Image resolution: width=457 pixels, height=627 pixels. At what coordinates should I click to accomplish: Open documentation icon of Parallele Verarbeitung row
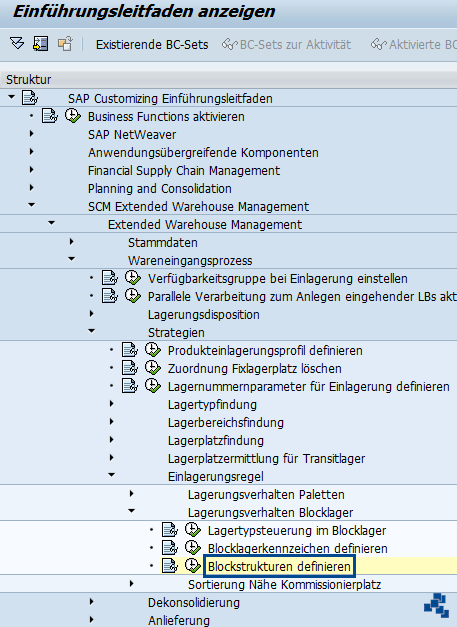[x=110, y=296]
